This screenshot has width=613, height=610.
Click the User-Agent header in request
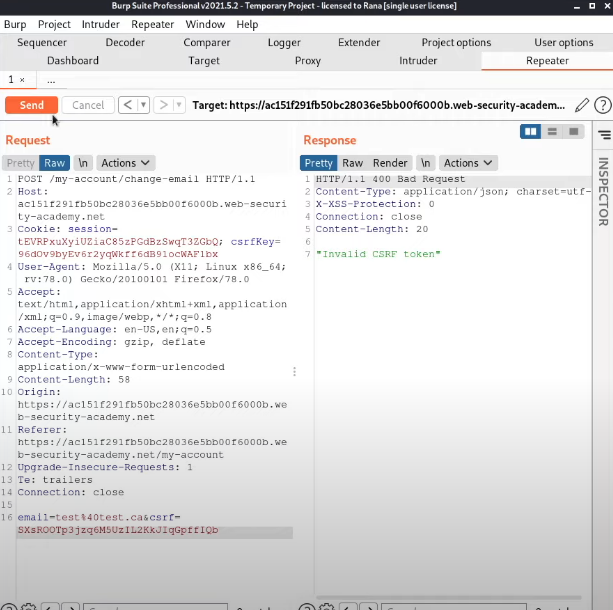click(152, 273)
